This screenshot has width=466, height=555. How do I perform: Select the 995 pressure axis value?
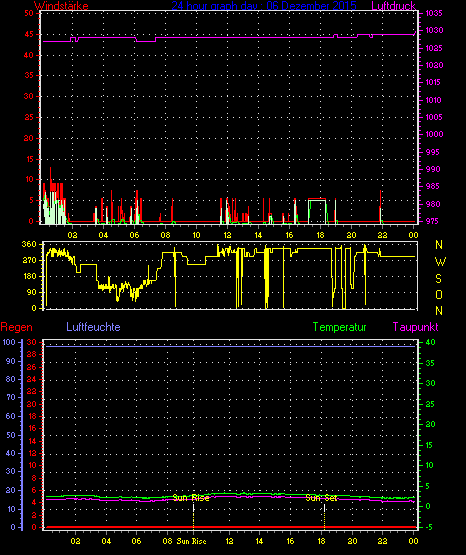[x=432, y=152]
